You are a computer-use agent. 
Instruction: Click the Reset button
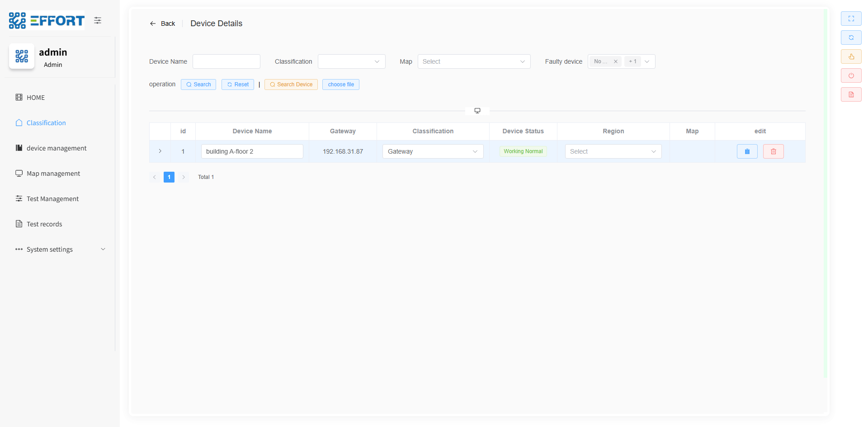click(x=237, y=84)
